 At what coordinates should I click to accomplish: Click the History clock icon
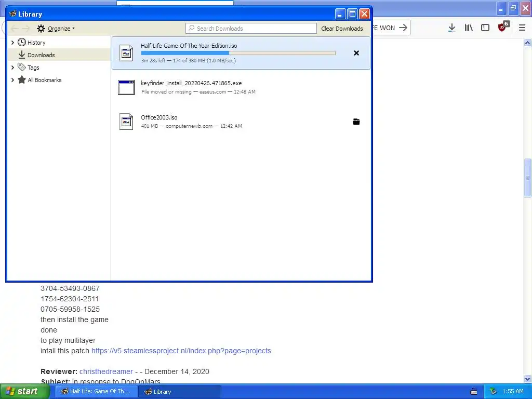pos(22,42)
